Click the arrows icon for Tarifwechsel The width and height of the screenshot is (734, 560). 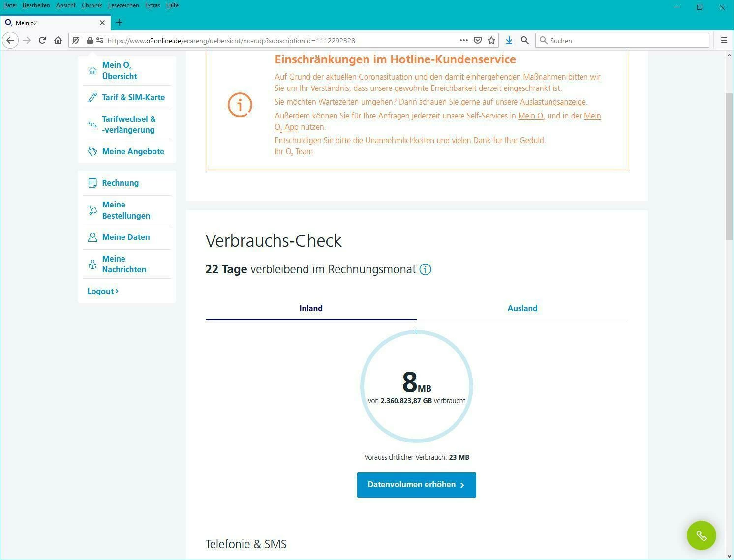pos(92,124)
